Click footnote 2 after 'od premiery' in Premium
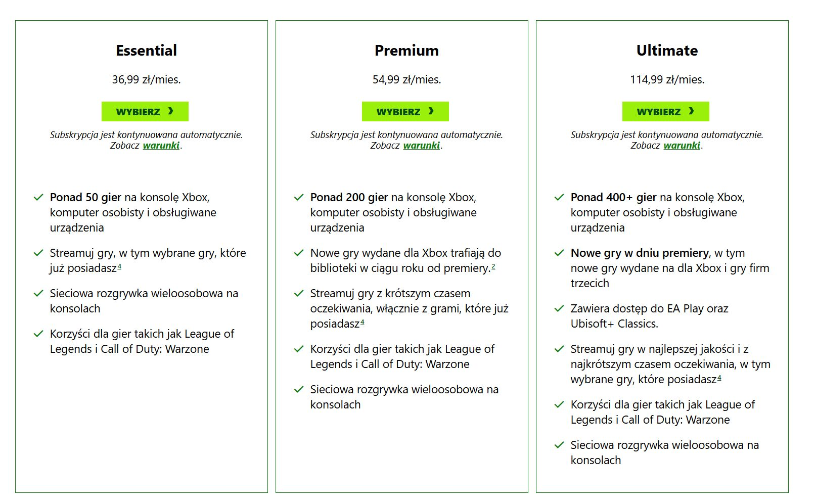Image resolution: width=815 pixels, height=504 pixels. tap(493, 266)
